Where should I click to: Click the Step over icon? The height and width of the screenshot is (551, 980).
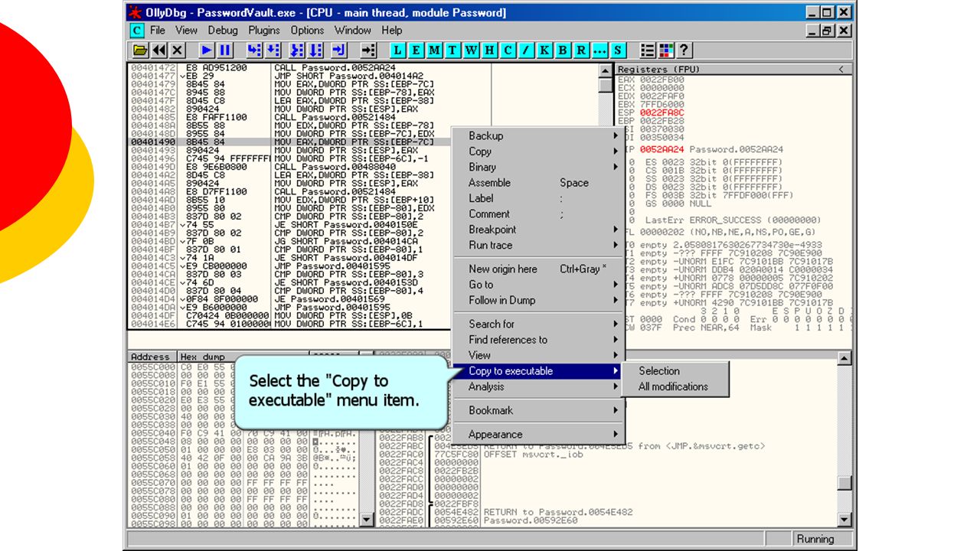[273, 51]
